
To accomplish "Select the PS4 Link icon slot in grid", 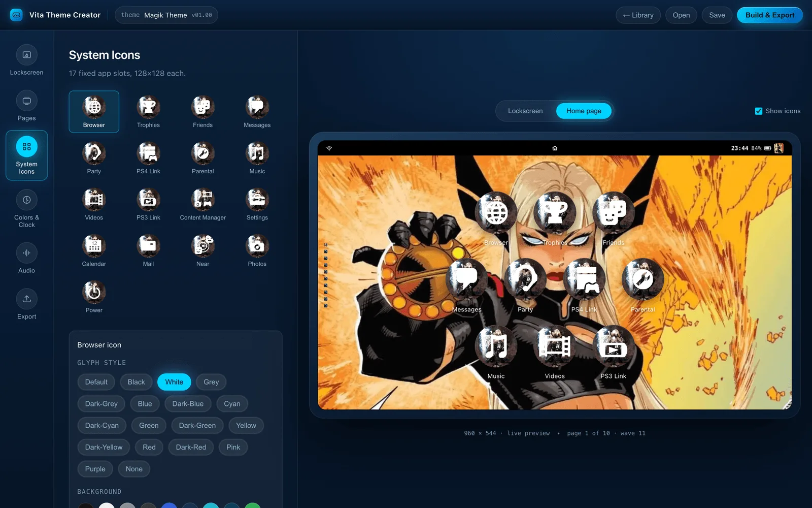I will coord(148,158).
